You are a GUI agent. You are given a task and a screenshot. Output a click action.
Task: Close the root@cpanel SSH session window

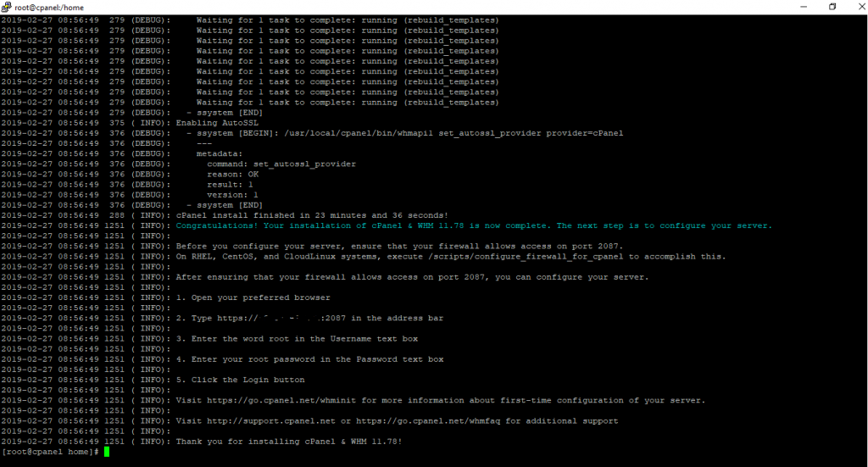pyautogui.click(x=856, y=7)
